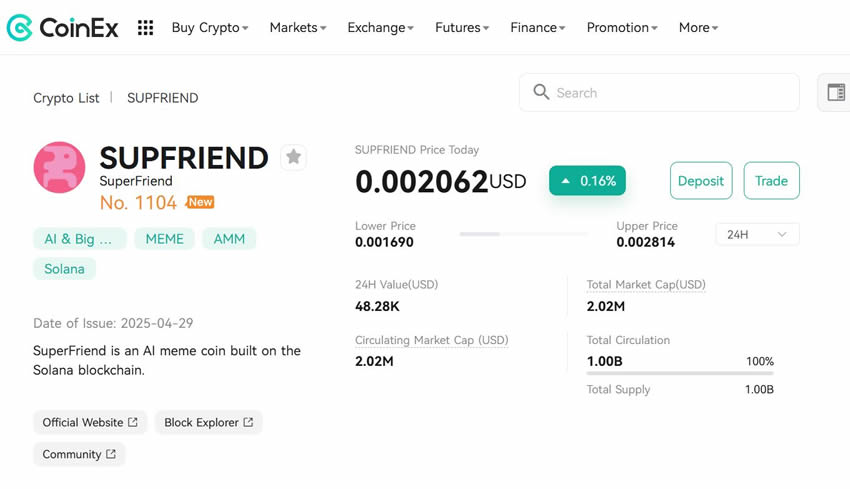
Task: Open the 24H time range dropdown
Action: [757, 234]
